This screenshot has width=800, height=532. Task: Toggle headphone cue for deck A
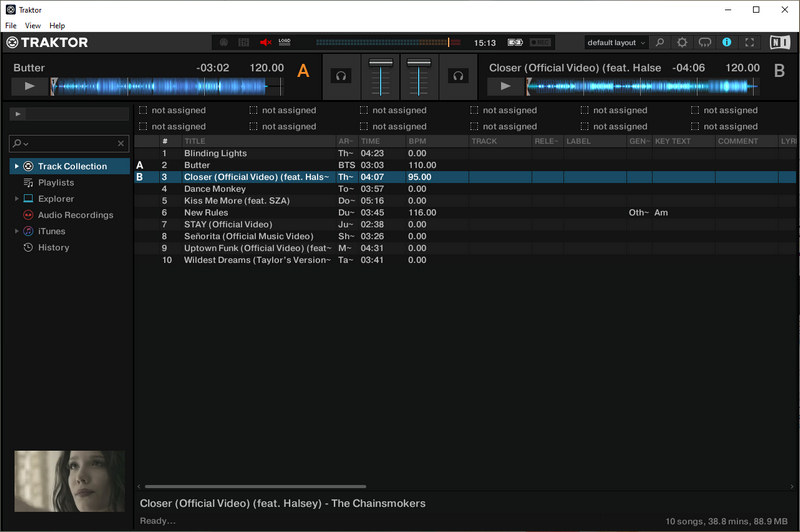point(341,76)
